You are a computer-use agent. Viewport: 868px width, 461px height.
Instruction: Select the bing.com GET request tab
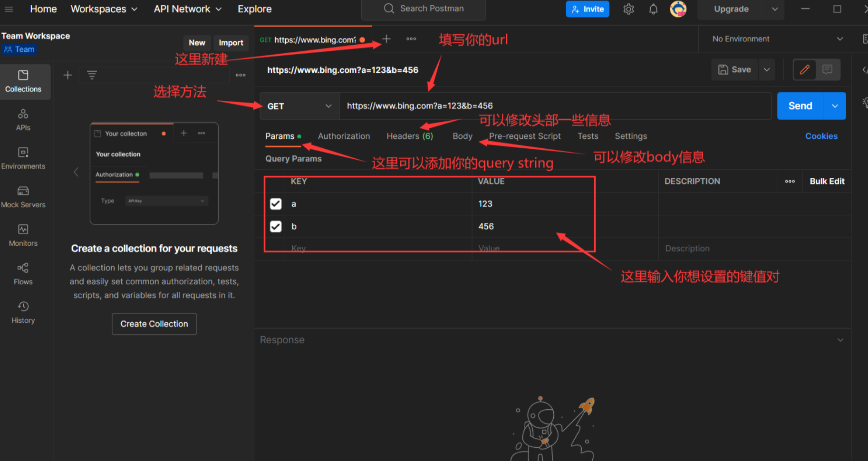click(313, 40)
